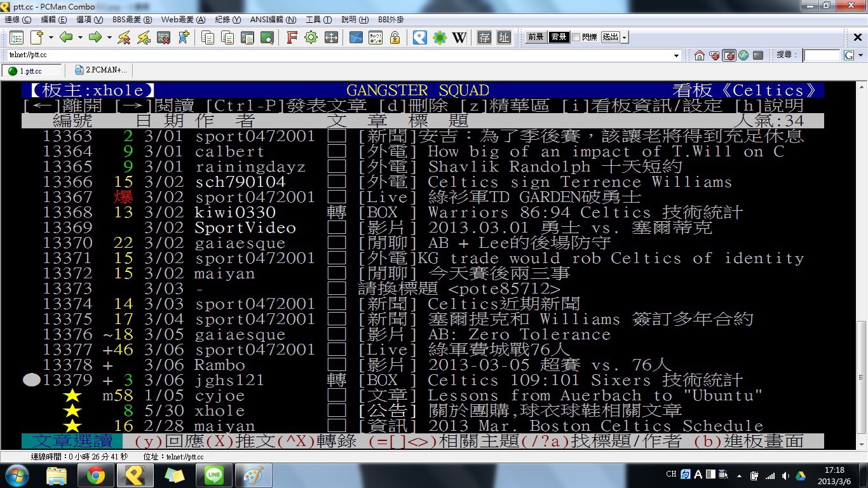The width and height of the screenshot is (868, 488).
Task: Click the Windows Start button
Action: coord(17,475)
